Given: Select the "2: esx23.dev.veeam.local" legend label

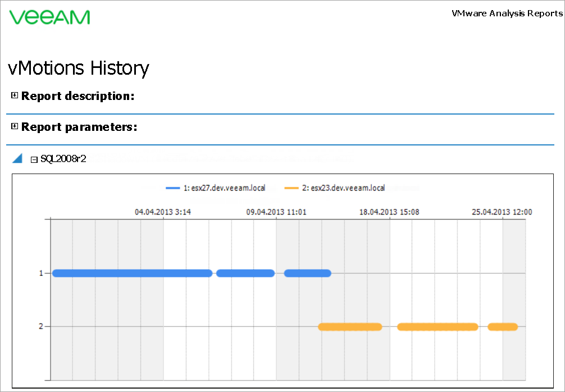Looking at the screenshot, I should (x=343, y=188).
